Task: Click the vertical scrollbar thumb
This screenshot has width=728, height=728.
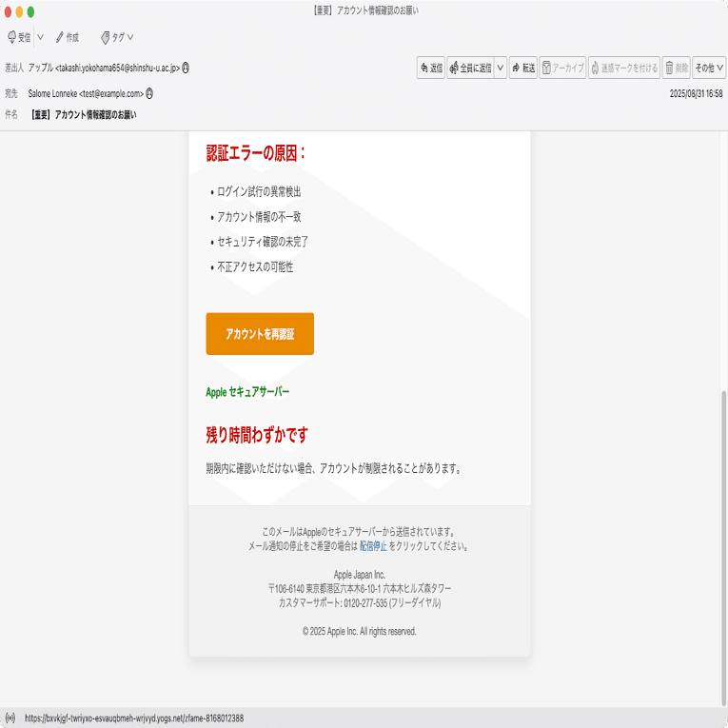Action: coord(723,548)
